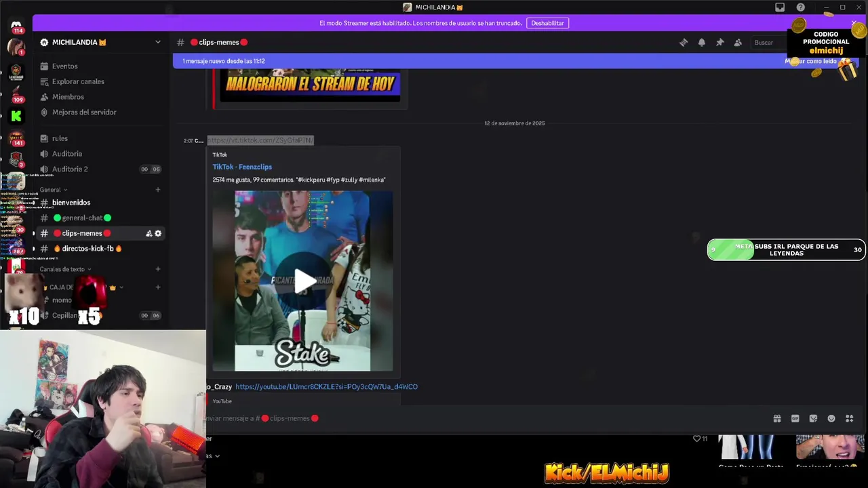868x488 pixels.
Task: Open notification settings bell icon
Action: pos(702,42)
